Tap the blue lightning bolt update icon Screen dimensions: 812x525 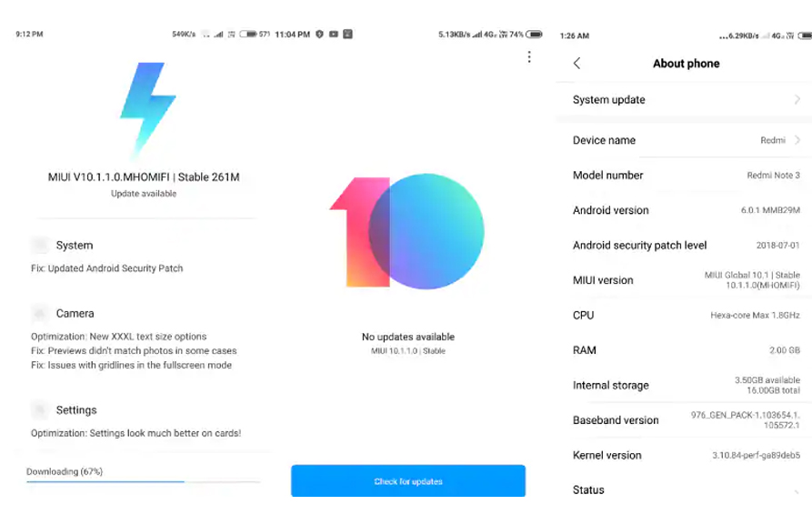tap(148, 108)
